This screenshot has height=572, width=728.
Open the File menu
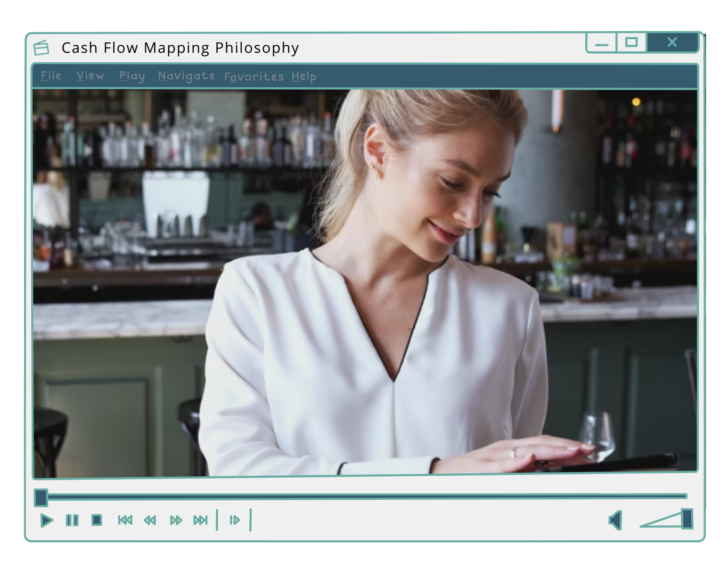pos(51,76)
